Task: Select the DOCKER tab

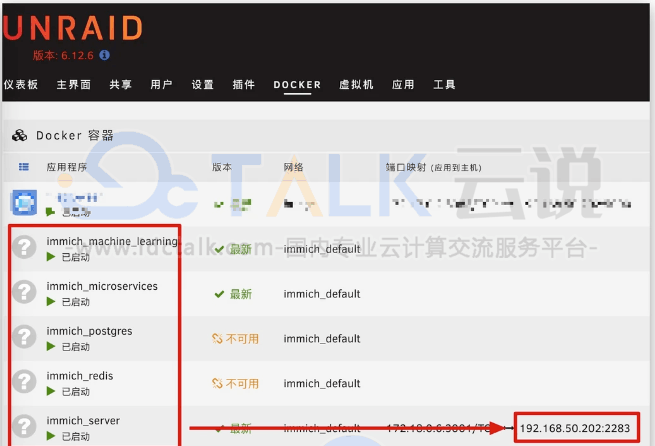Action: coord(297,85)
